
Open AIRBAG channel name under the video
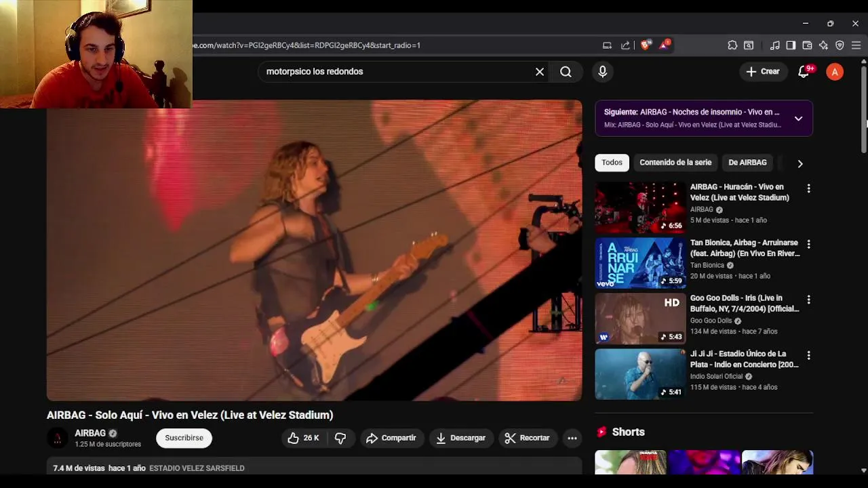tap(90, 434)
